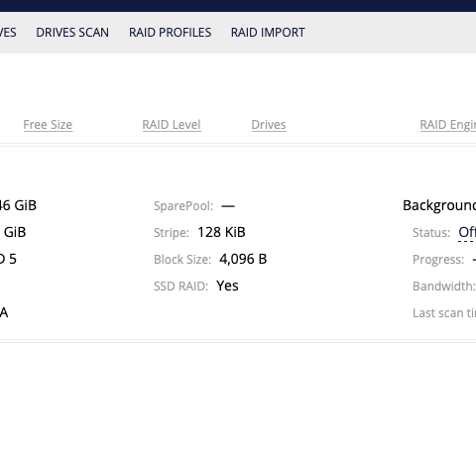Open the DRIVES SCAN tab
476x468 pixels.
(x=72, y=33)
